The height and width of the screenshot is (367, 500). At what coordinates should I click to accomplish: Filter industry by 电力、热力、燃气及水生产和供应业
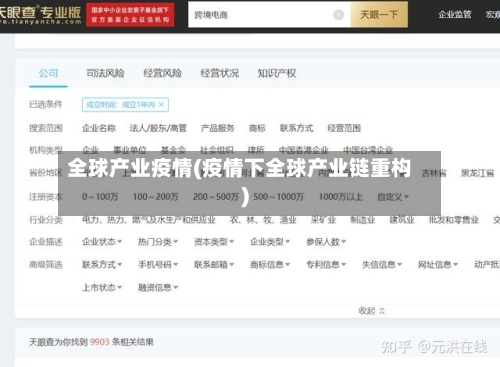[x=149, y=220]
